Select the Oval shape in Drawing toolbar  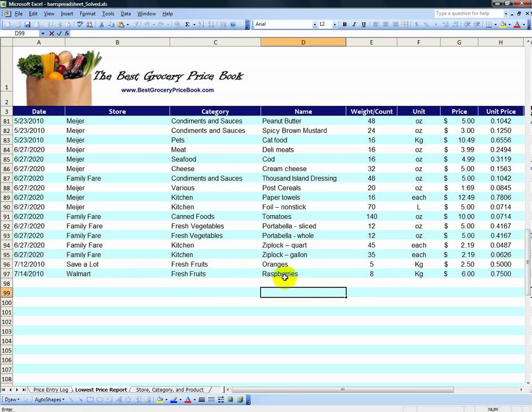coord(100,400)
